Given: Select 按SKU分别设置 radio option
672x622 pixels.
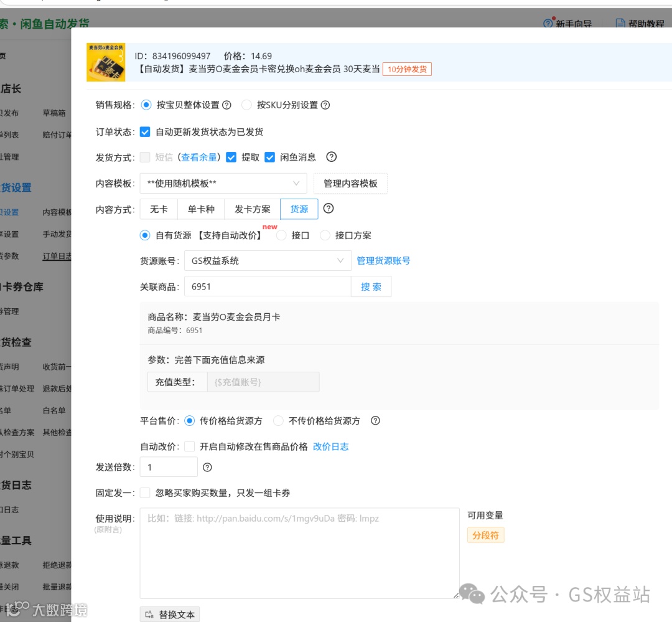Looking at the screenshot, I should 246,105.
